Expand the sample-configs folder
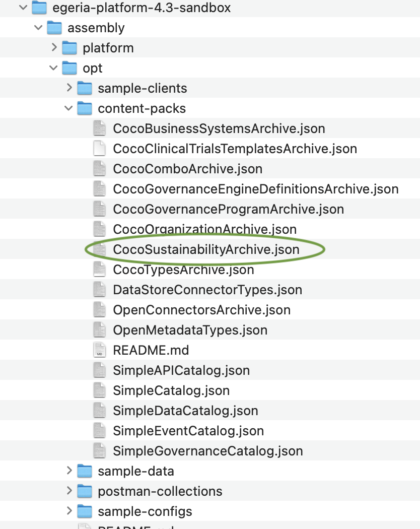This screenshot has height=529, width=420. [x=69, y=511]
